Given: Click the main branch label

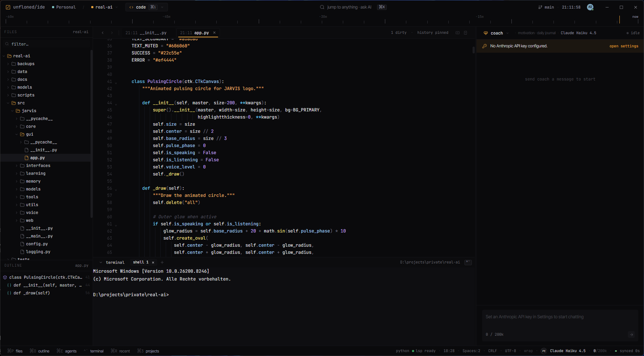Looking at the screenshot, I should point(549,7).
